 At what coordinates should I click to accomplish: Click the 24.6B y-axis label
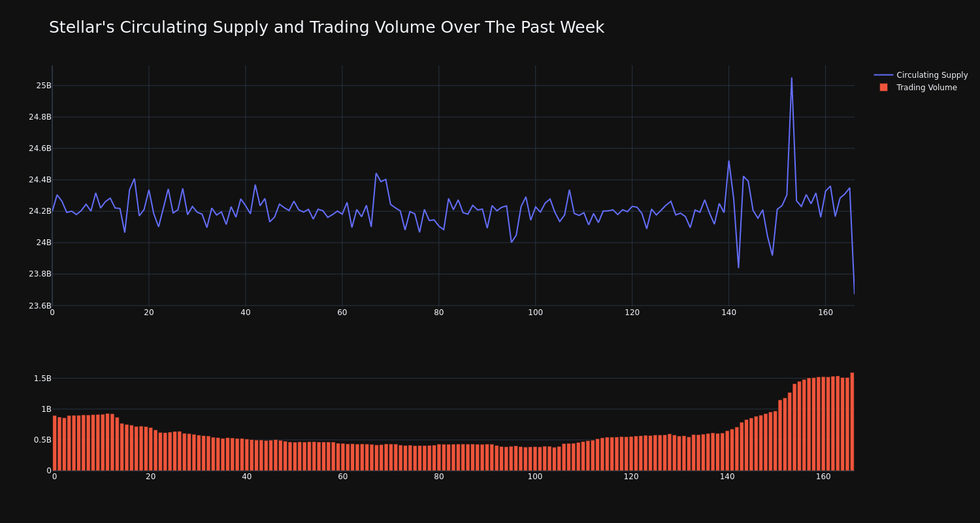pos(40,148)
